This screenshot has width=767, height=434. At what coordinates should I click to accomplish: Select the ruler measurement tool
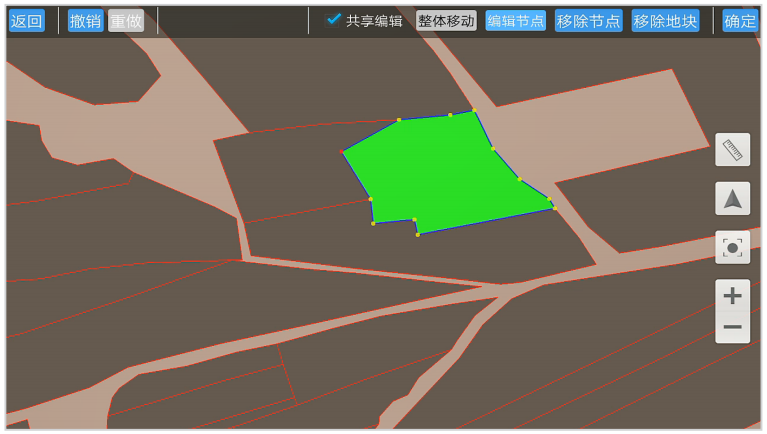pyautogui.click(x=732, y=150)
